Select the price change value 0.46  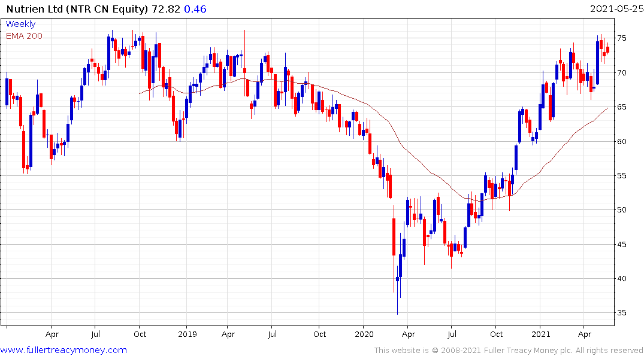(x=195, y=9)
